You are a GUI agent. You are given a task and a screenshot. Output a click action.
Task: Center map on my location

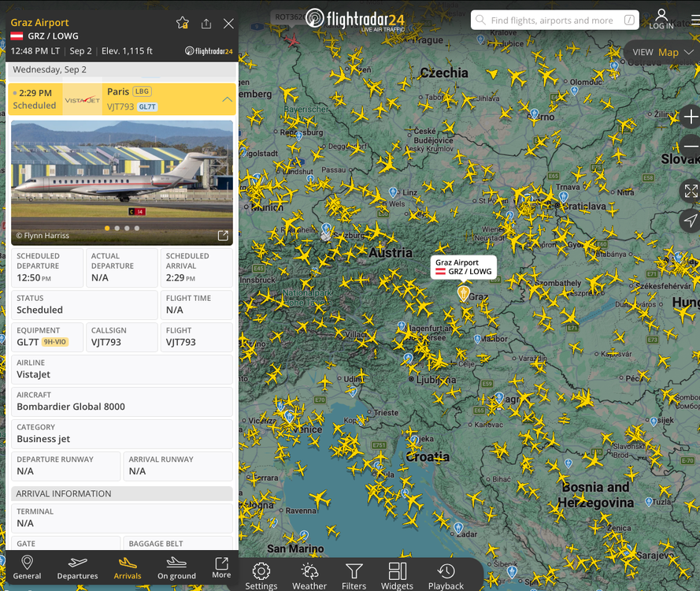[691, 220]
